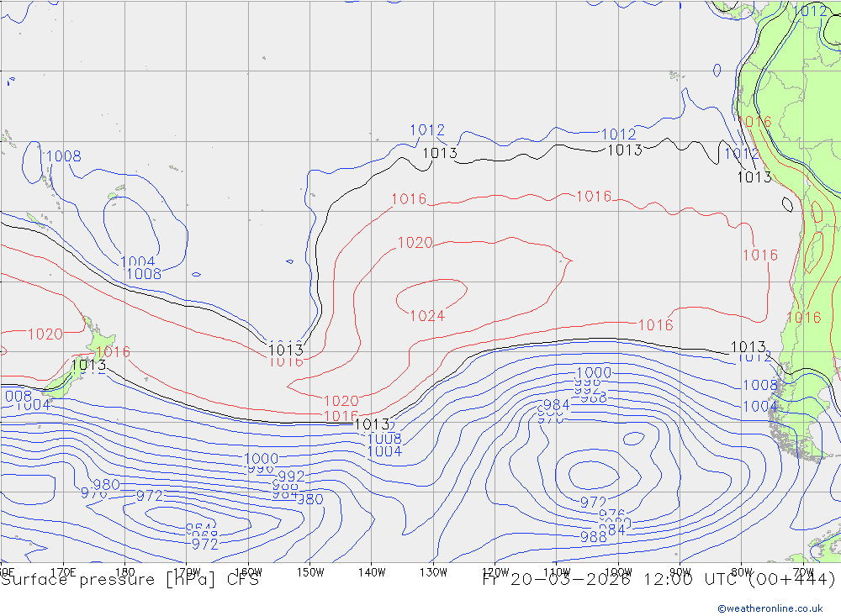Screen dimensions: 841x616
Task: Click the 170E longitude axis label
Action: click(x=63, y=572)
